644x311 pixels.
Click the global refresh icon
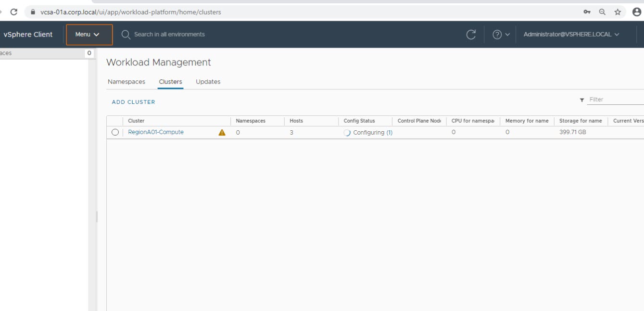click(471, 35)
